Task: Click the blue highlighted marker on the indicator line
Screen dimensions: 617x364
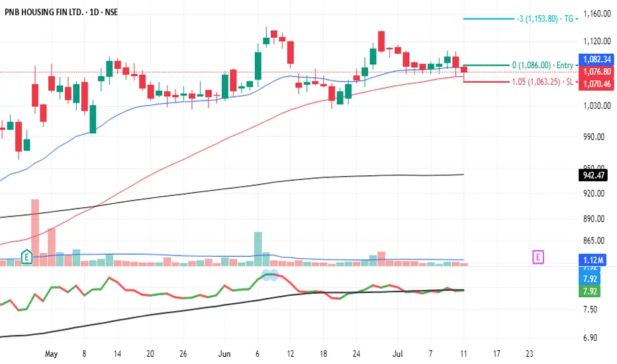Action: point(270,275)
